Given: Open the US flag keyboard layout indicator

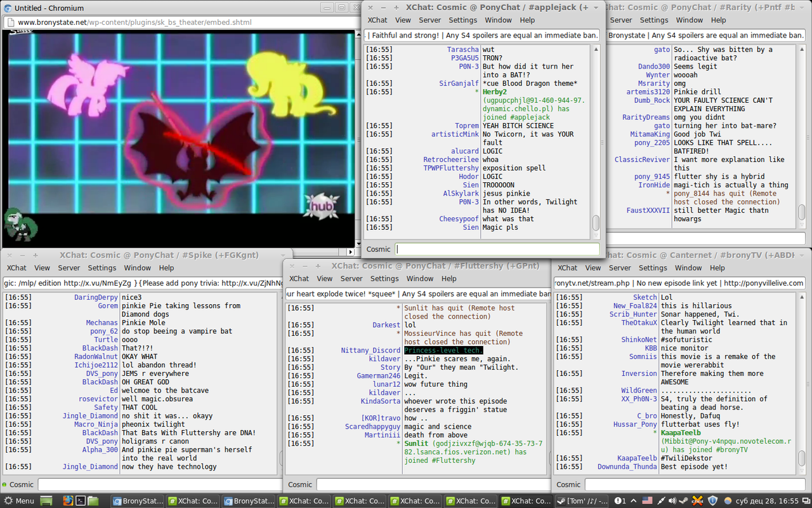Looking at the screenshot, I should 647,500.
